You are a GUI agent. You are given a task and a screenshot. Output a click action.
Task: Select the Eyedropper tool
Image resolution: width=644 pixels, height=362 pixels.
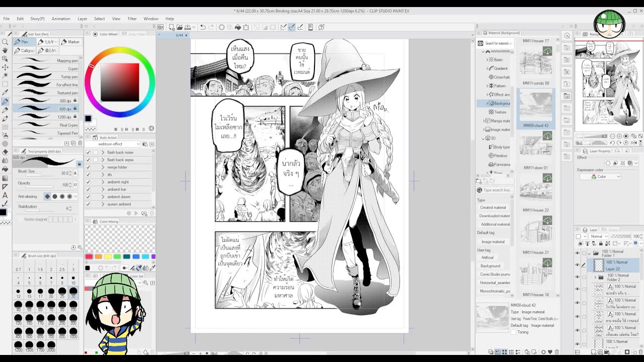point(5,93)
